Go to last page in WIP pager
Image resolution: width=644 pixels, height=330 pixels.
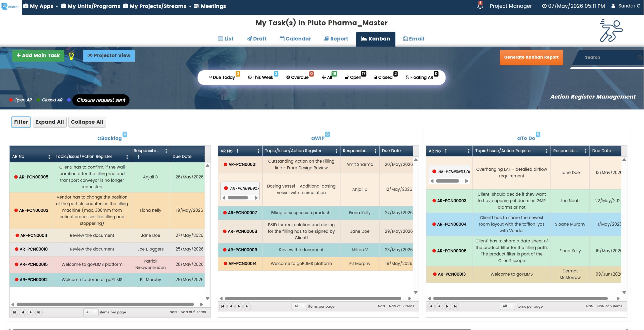pyautogui.click(x=247, y=307)
